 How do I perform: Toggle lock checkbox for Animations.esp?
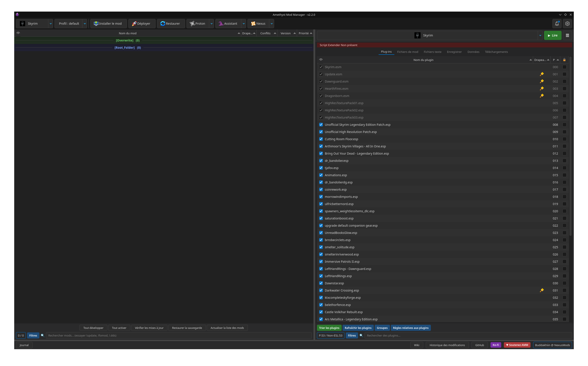click(x=564, y=175)
